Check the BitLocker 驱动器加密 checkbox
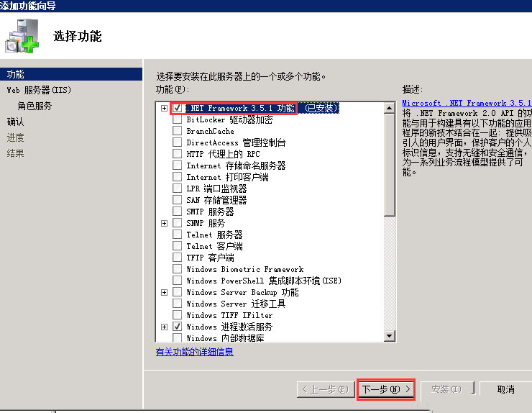The height and width of the screenshot is (413, 532). (177, 119)
